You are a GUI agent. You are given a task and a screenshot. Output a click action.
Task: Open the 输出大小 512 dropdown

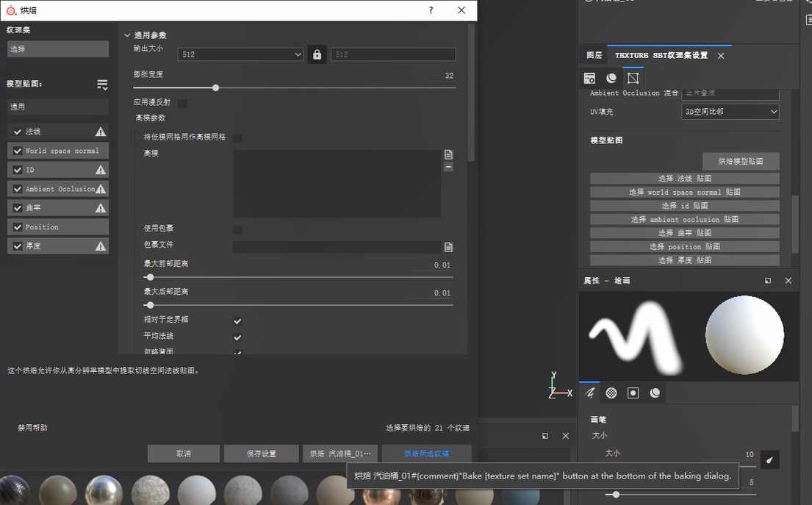(x=240, y=54)
